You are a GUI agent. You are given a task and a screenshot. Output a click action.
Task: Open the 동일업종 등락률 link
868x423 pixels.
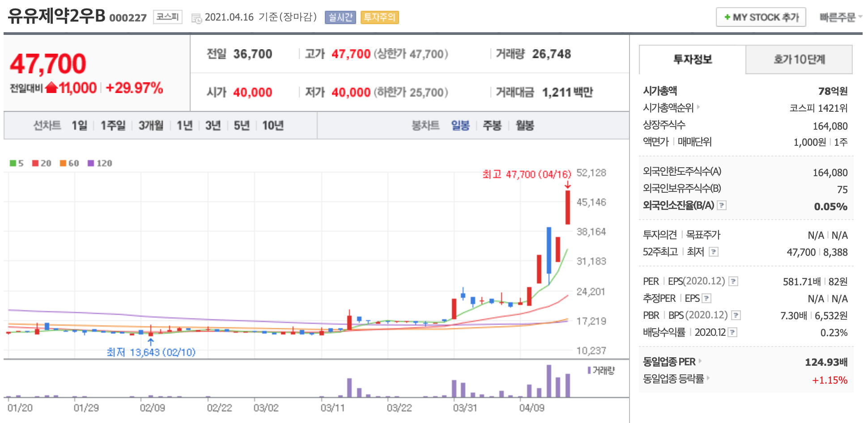pos(677,379)
